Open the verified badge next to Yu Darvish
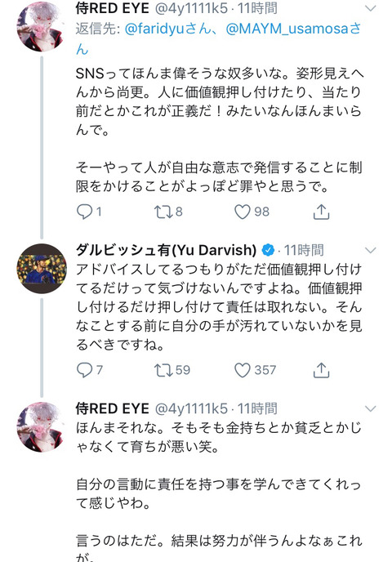Screen dimensions: 392x562 268,250
